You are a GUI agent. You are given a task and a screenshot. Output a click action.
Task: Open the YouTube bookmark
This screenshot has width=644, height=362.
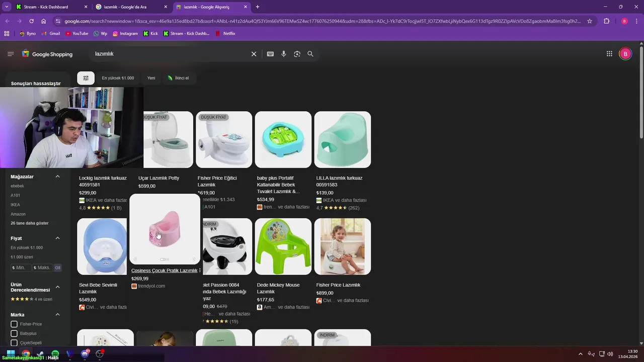(x=76, y=34)
